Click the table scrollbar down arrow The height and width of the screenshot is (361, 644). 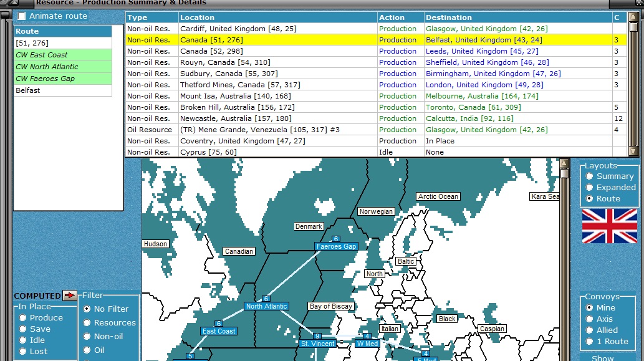pos(633,151)
